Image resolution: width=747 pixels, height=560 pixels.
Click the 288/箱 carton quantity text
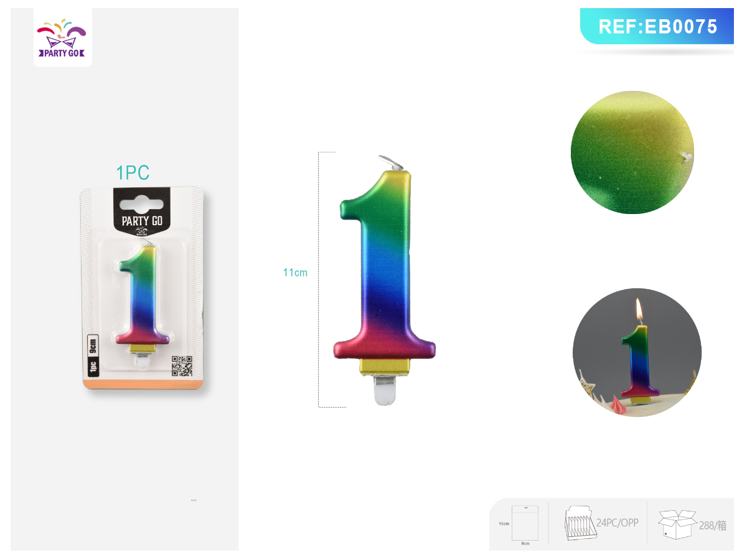coord(713,526)
